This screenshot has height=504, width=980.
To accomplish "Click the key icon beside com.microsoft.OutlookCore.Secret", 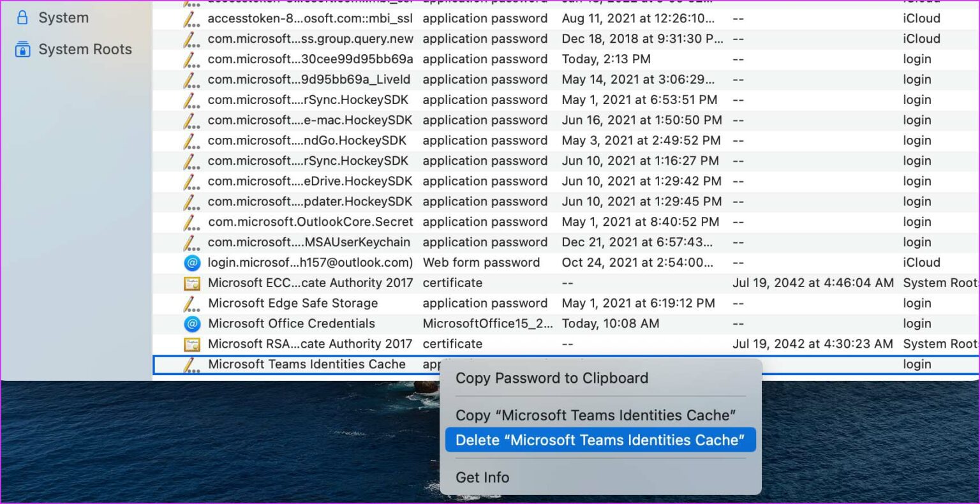I will point(193,221).
